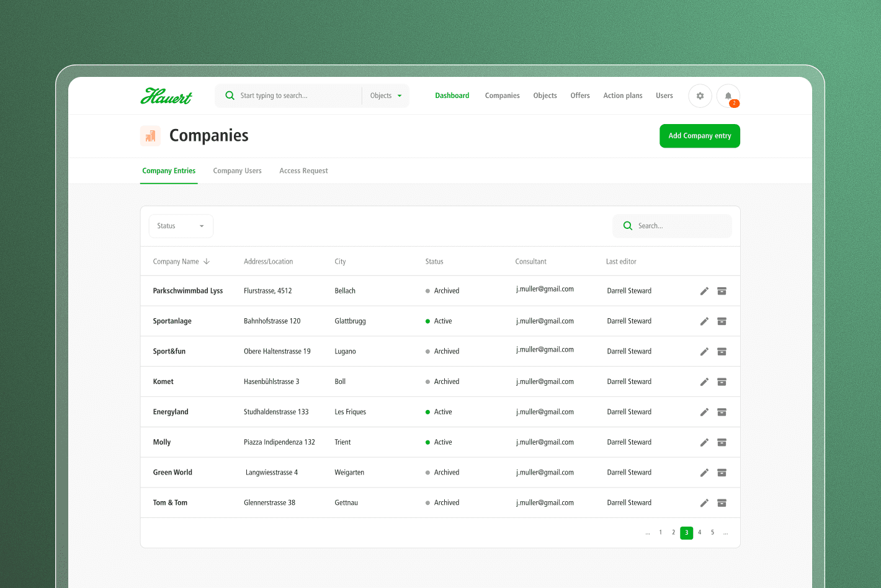This screenshot has width=881, height=588.
Task: Click right pagination ellipsis after page 5
Action: 726,533
